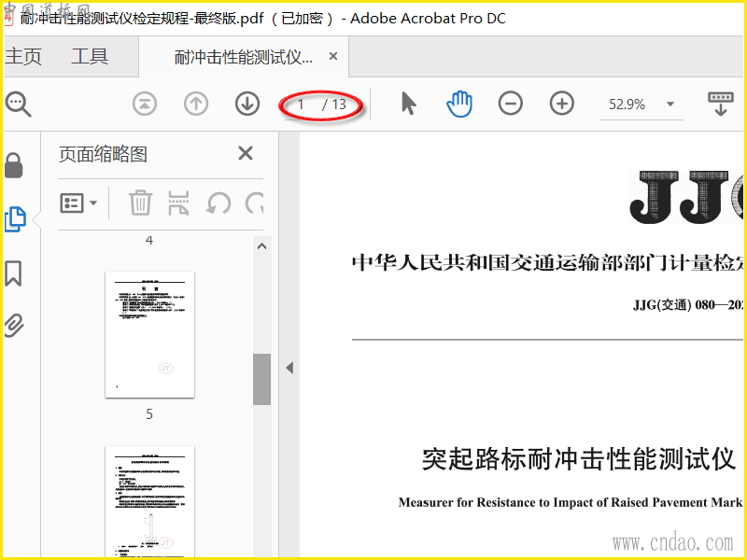
Task: Rotate page counterclockwise
Action: [x=218, y=203]
